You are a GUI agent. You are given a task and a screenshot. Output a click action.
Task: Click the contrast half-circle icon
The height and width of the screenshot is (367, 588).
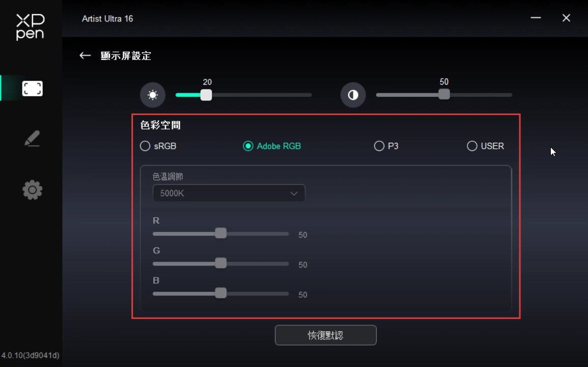coord(353,95)
